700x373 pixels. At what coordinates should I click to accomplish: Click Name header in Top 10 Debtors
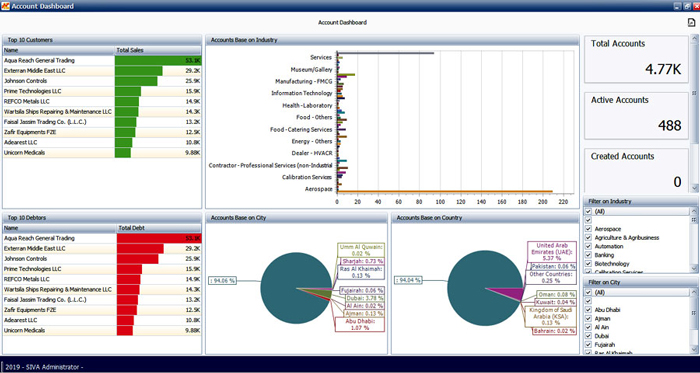click(60, 228)
